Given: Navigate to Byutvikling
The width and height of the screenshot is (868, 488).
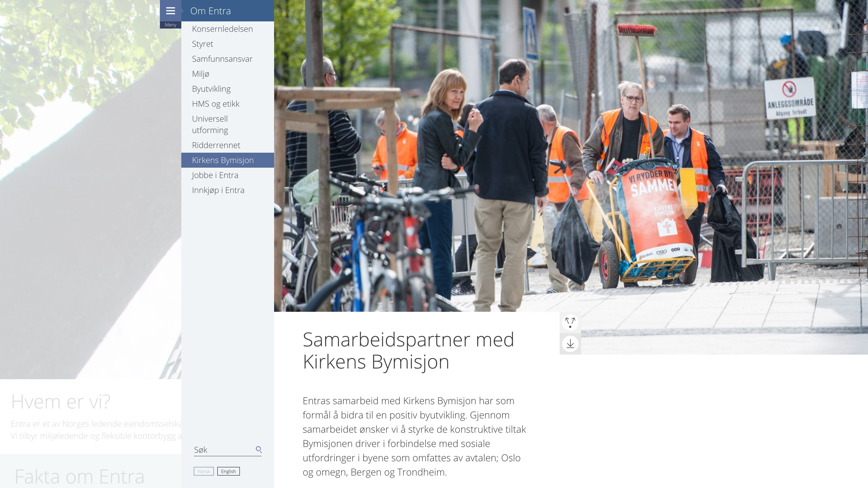Looking at the screenshot, I should tap(228, 89).
